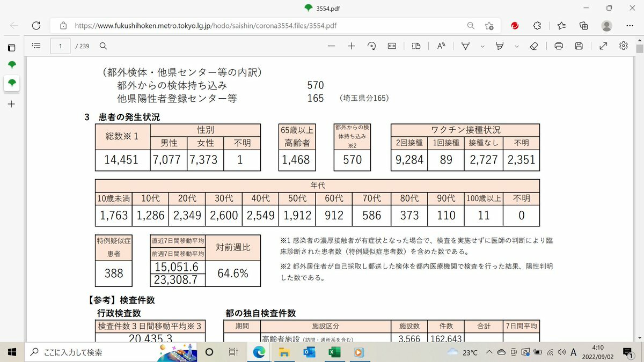Start Read Aloud for the PDF
This screenshot has height=362, width=644.
coord(441,46)
